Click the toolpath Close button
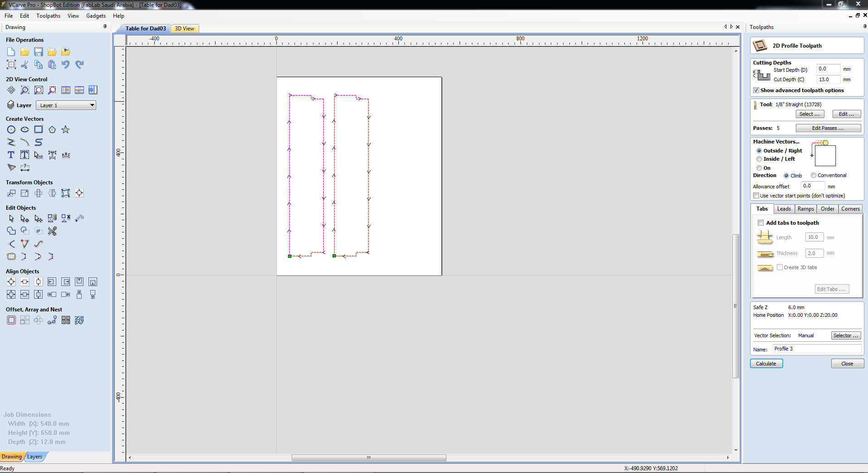This screenshot has width=868, height=473. [x=847, y=364]
